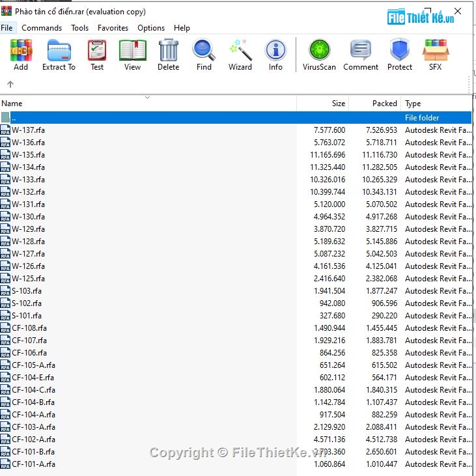Click the RFA icon of W-130.rfa
476x476 pixels.
point(5,216)
